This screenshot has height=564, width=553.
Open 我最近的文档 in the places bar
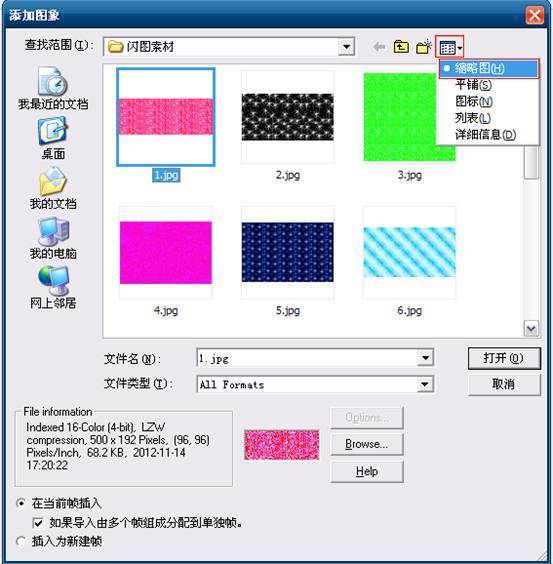tap(53, 87)
